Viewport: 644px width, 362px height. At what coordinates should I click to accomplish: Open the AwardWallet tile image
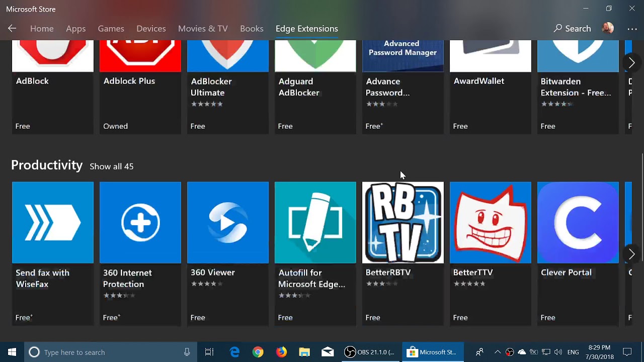coord(491,56)
